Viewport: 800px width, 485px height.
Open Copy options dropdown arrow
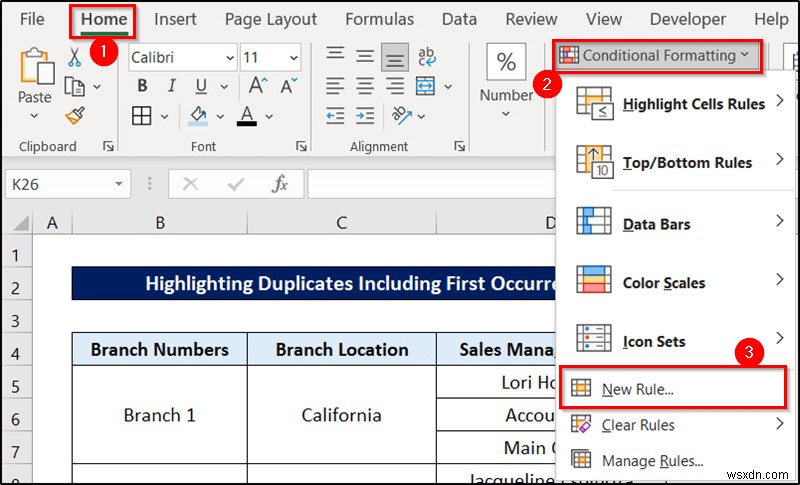coord(96,87)
